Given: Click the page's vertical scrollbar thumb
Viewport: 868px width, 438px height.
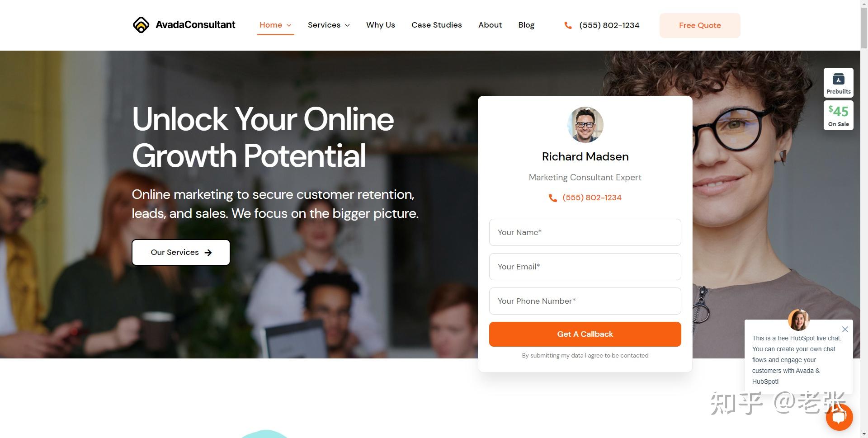Looking at the screenshot, I should 864,27.
